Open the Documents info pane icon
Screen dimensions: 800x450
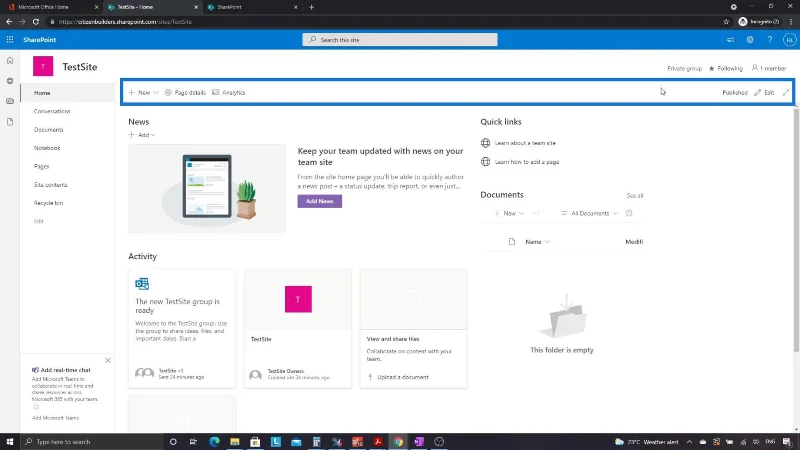[629, 213]
